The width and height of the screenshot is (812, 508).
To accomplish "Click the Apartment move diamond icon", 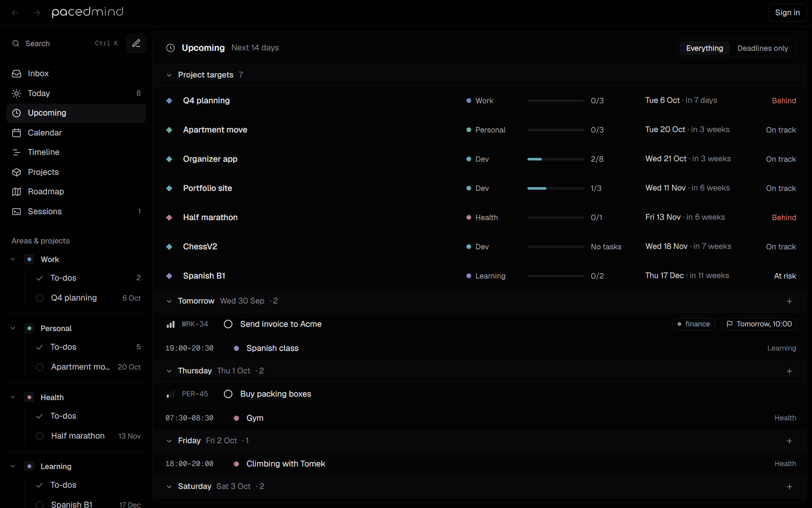I will point(169,130).
